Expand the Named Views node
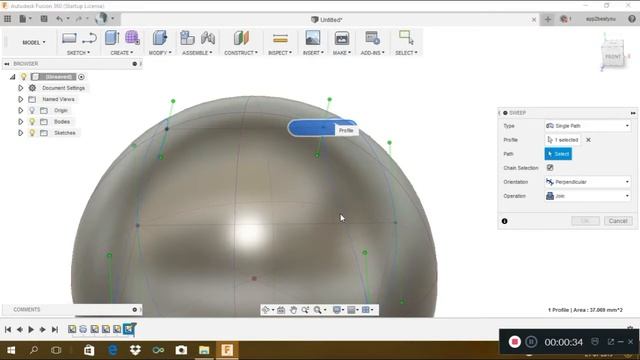Screen dimensions: 640x360 (x=20, y=99)
